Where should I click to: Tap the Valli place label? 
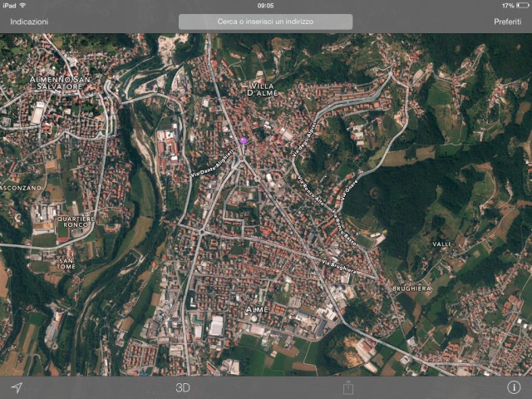[x=441, y=244]
